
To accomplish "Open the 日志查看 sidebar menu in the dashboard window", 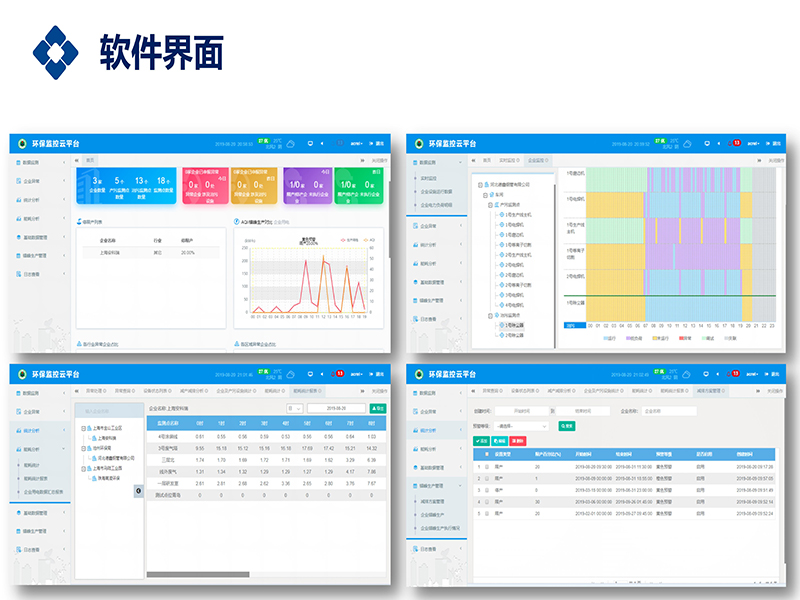I will click(41, 274).
